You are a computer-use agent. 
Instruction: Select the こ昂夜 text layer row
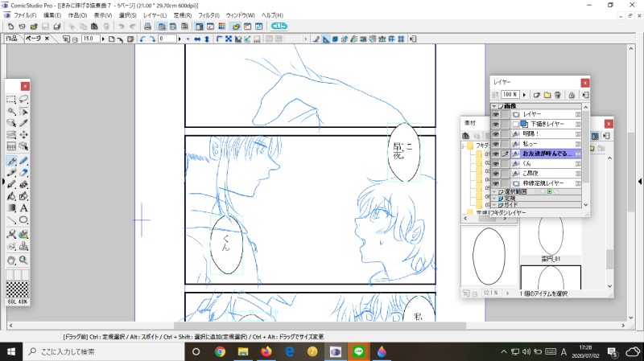coord(547,173)
